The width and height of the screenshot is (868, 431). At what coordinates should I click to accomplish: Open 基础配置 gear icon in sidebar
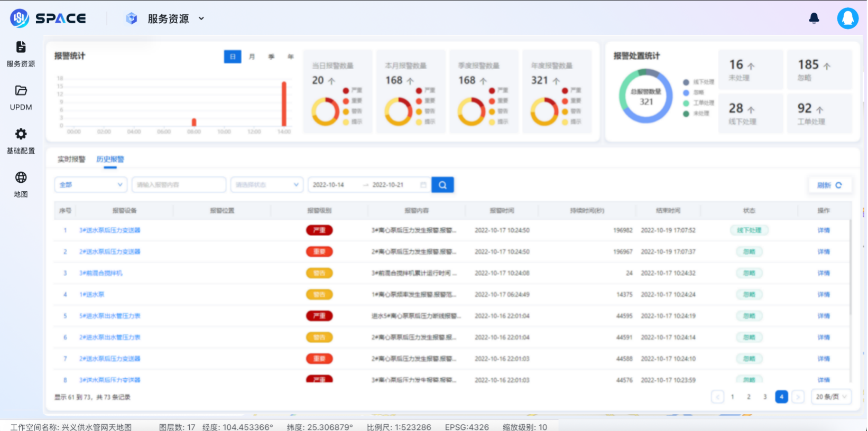tap(21, 134)
